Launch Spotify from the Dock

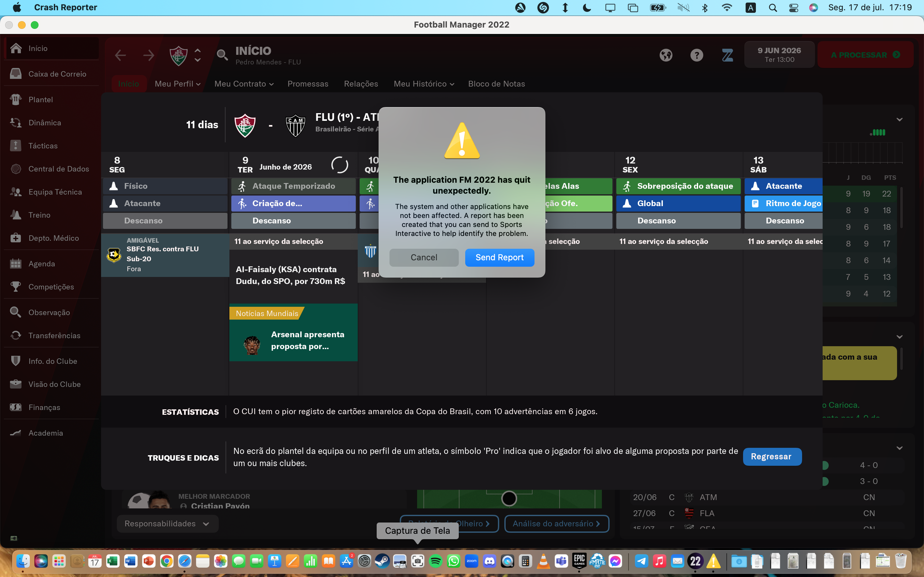coord(435,561)
